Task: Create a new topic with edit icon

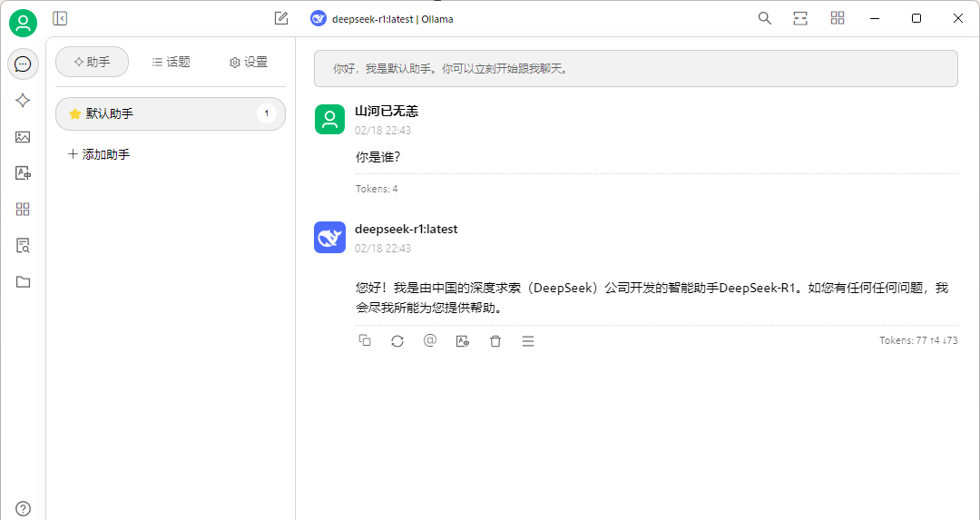Action: click(281, 19)
